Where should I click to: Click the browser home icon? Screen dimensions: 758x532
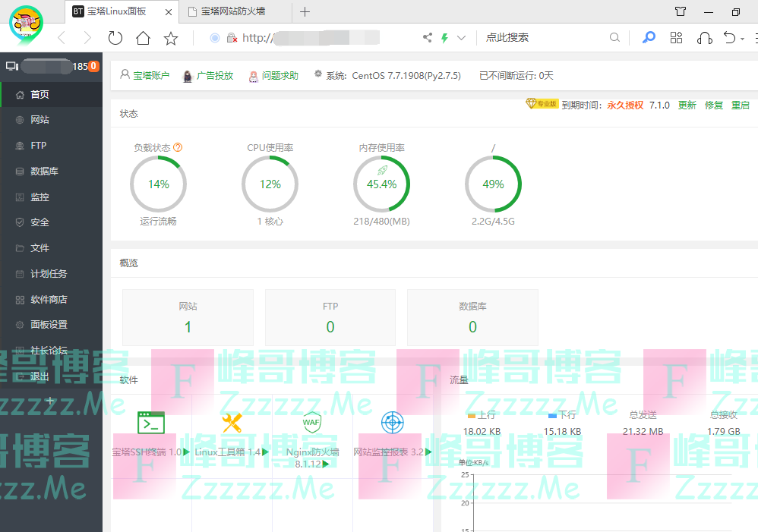(x=143, y=38)
